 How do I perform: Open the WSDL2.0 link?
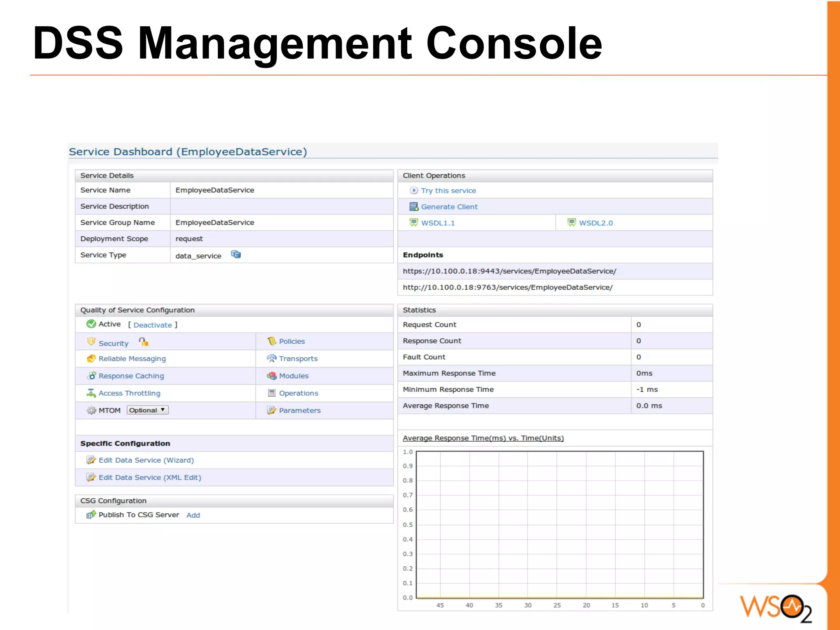point(596,223)
